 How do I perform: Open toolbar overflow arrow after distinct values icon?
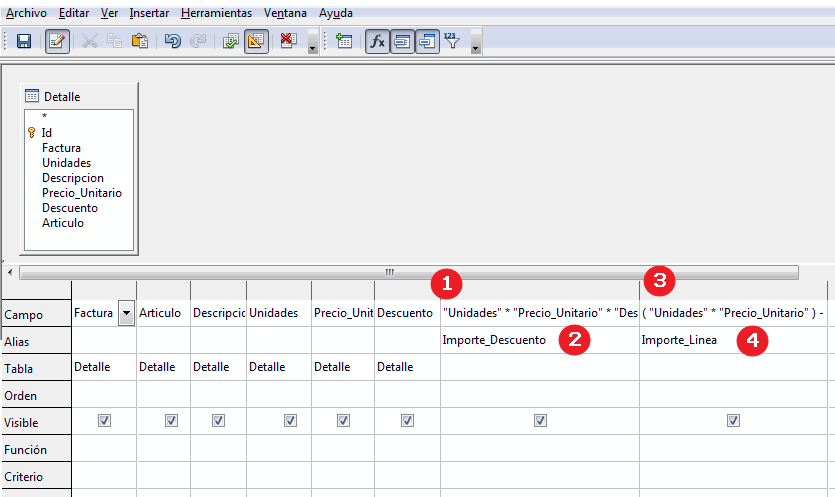476,43
